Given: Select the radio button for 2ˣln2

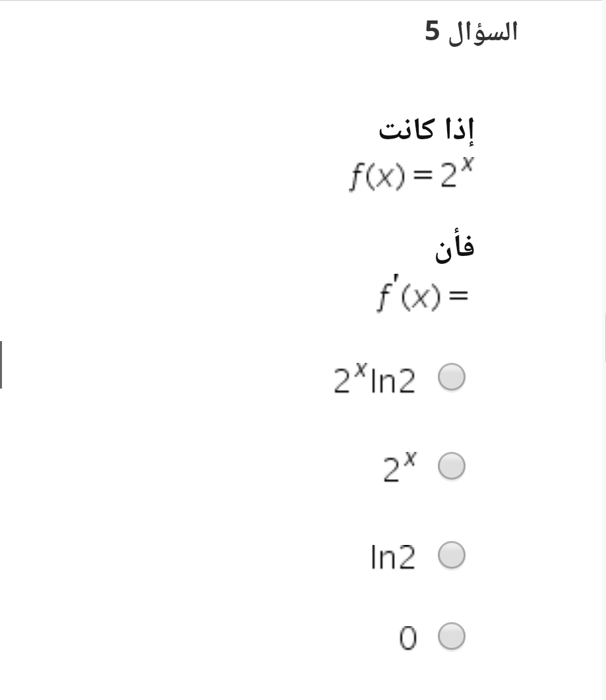Looking at the screenshot, I should (452, 377).
